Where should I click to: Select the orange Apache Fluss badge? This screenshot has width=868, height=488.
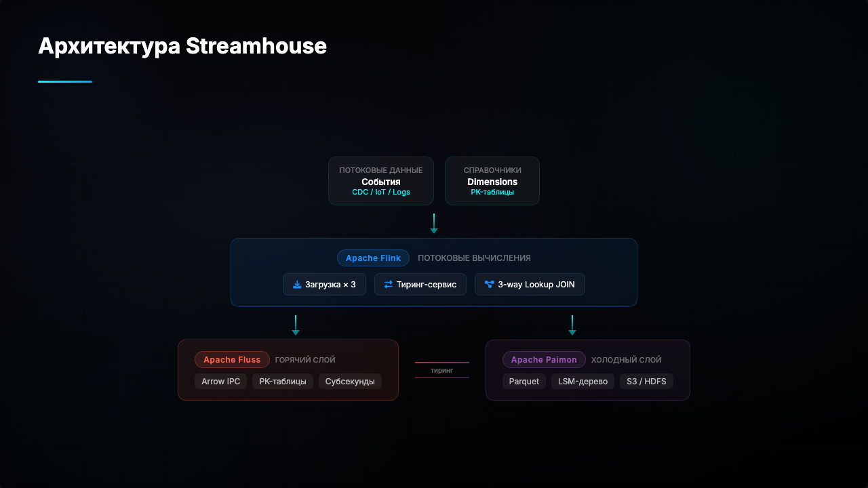coord(232,360)
